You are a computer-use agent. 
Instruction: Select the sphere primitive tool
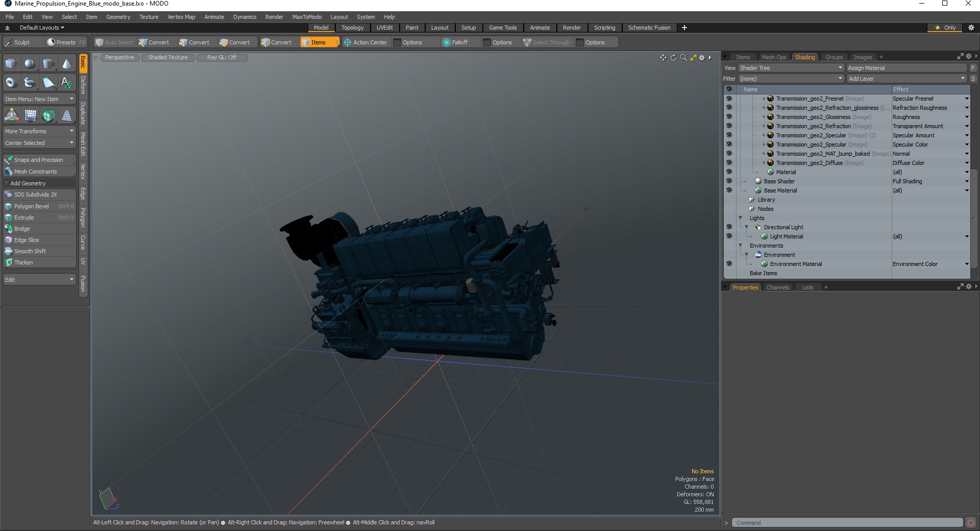click(x=30, y=64)
